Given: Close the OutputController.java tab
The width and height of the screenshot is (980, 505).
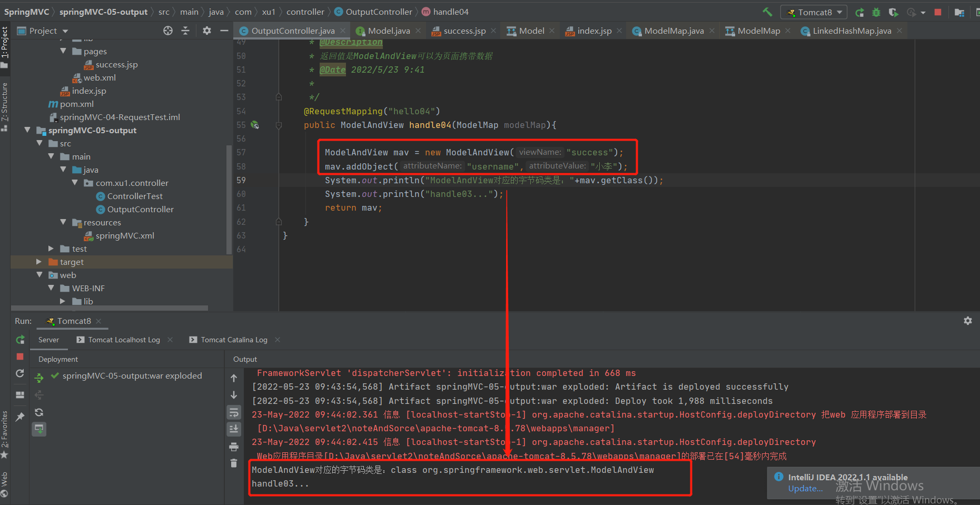Looking at the screenshot, I should 343,31.
